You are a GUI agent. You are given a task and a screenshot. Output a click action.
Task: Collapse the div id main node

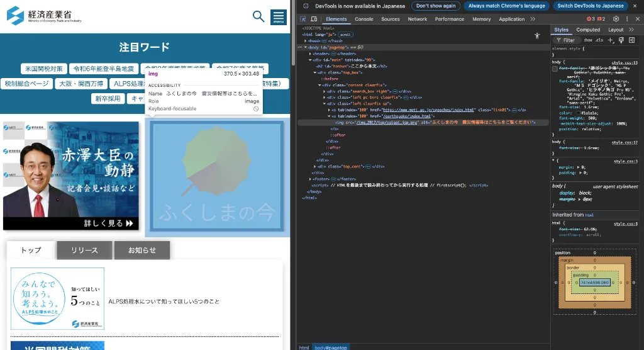point(310,60)
